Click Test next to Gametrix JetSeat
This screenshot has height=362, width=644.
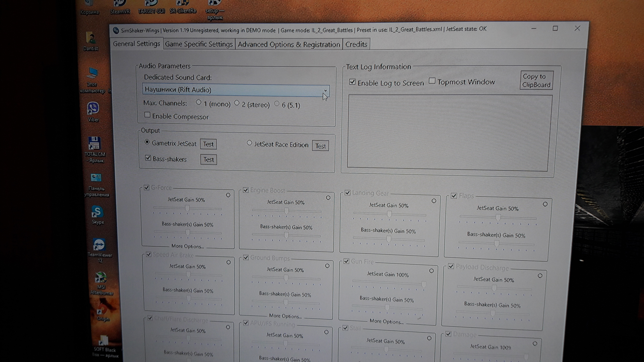(x=208, y=144)
